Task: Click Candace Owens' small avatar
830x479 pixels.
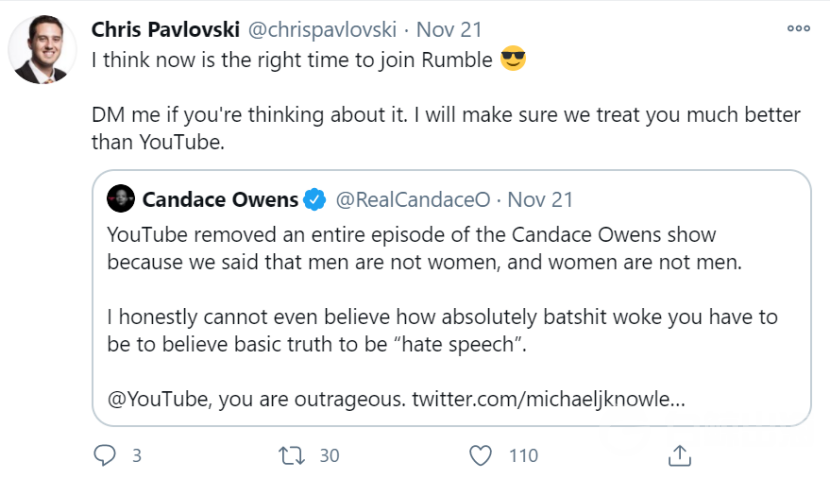Action: (120, 199)
